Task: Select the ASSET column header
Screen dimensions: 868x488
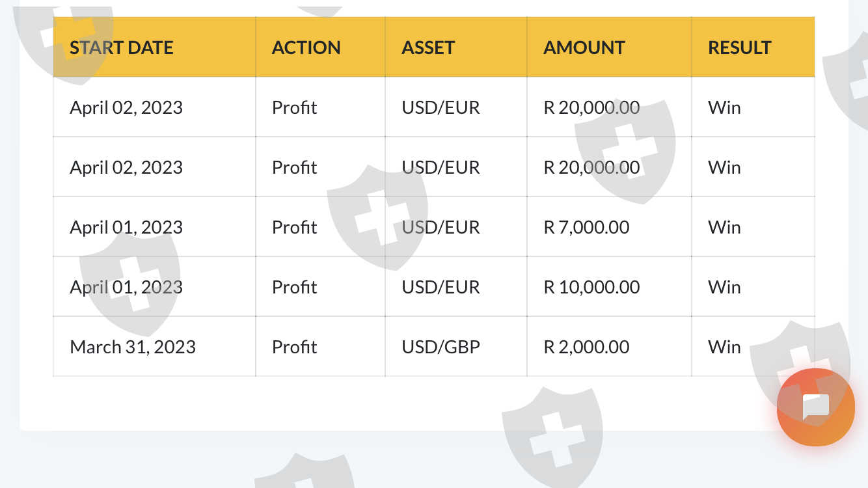Action: coord(428,47)
